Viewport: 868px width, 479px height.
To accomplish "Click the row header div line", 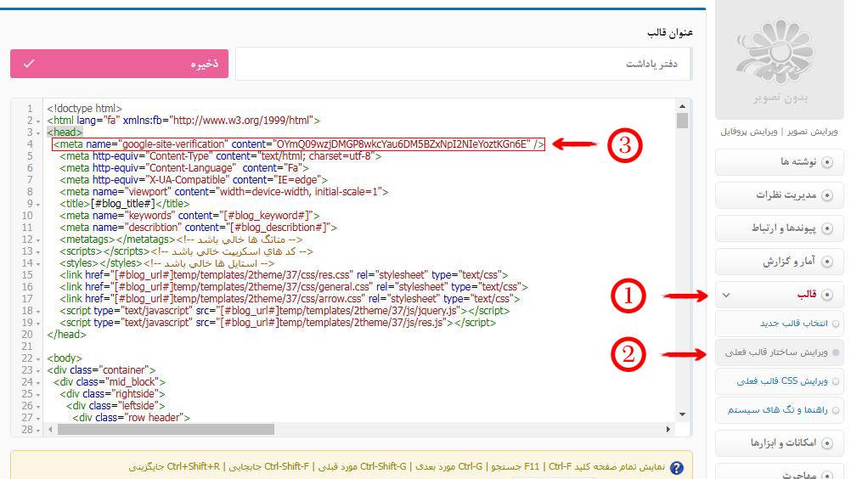I will (131, 418).
